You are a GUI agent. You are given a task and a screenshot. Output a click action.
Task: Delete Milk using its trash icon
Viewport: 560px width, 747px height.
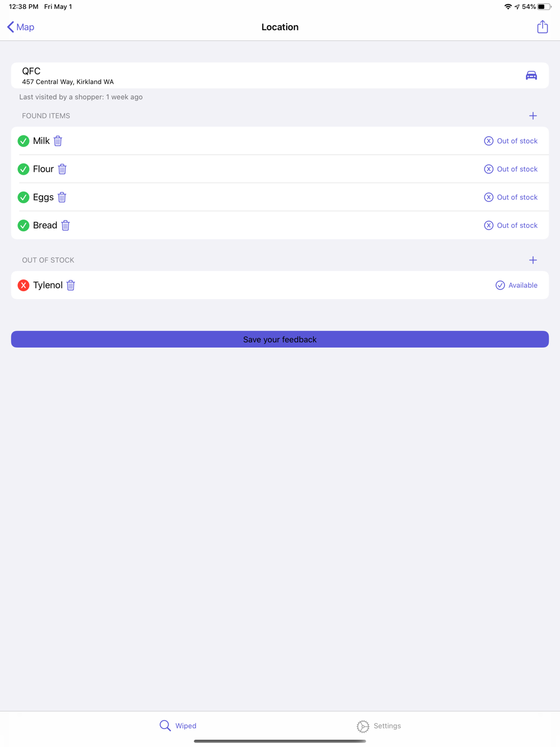(58, 141)
